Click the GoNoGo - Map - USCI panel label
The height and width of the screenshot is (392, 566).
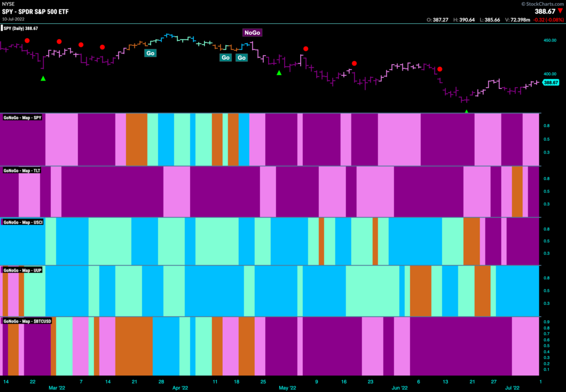[23, 222]
